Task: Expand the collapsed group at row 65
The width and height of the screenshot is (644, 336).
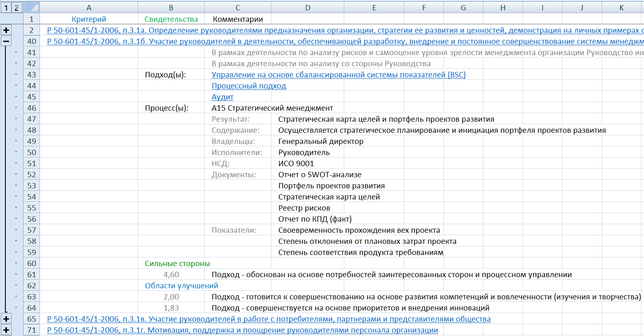Action: click(6, 319)
